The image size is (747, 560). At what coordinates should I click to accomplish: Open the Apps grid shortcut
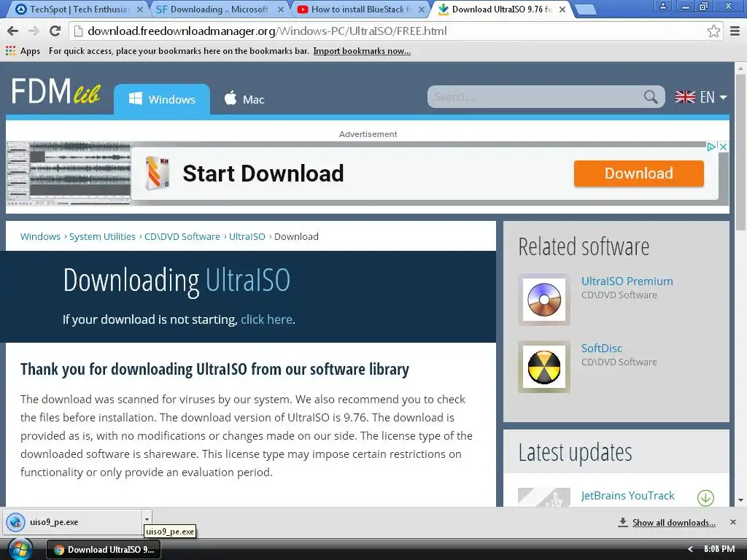23,51
